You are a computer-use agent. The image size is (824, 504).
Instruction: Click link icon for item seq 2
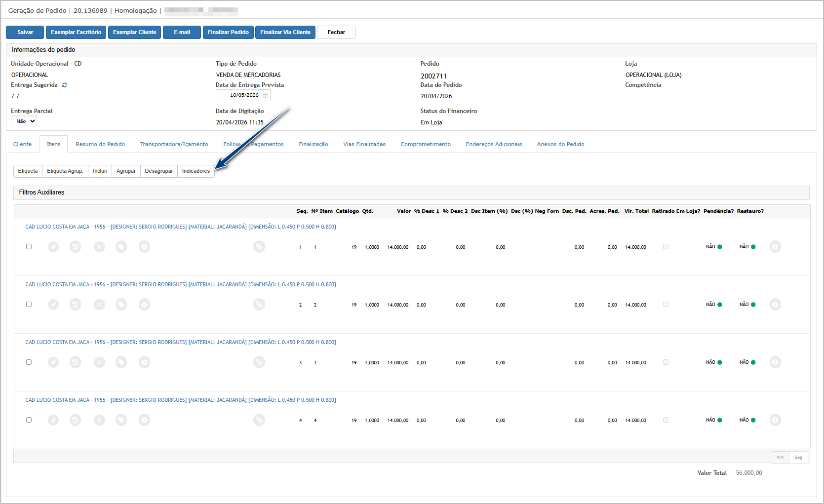[259, 305]
